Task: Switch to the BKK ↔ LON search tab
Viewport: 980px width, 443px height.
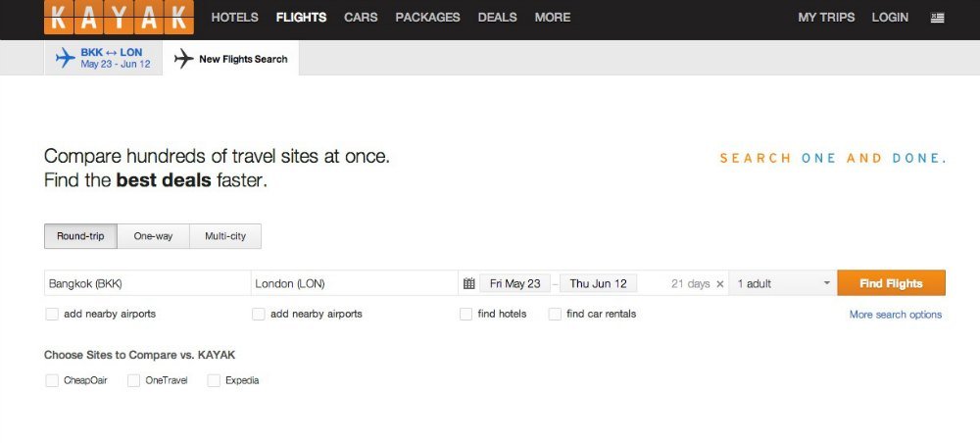Action: (103, 58)
